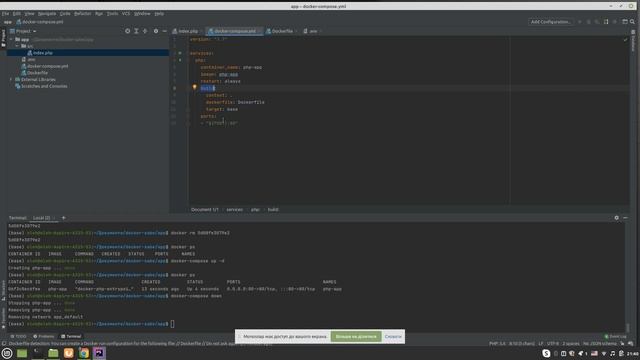
Task: Open the Refactor menu
Action: (82, 13)
